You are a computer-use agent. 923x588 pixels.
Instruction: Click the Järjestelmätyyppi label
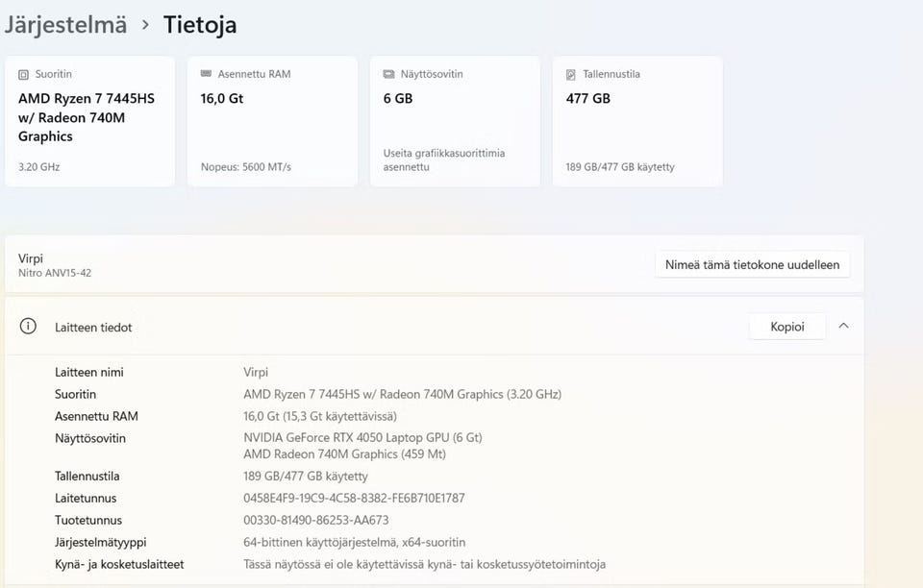pyautogui.click(x=101, y=542)
